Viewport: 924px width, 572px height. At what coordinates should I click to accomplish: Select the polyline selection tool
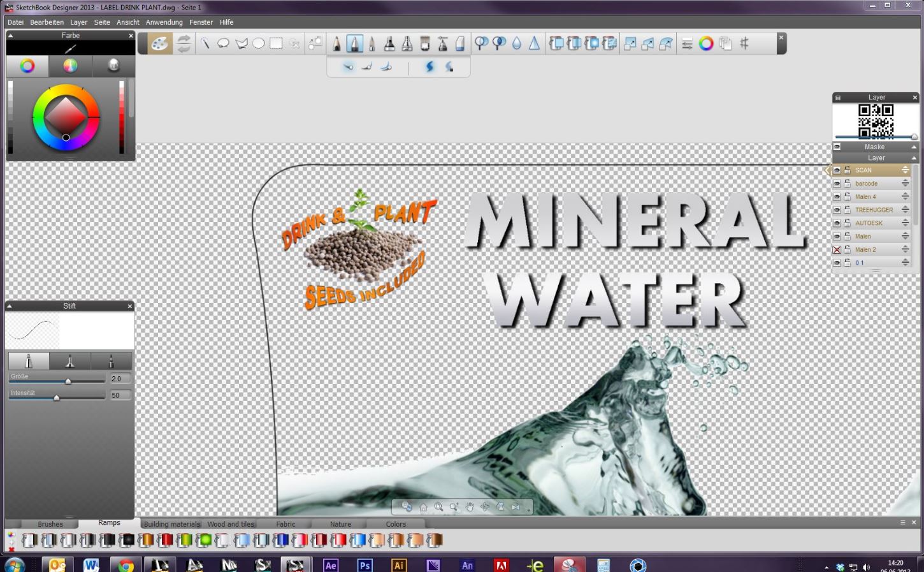(241, 43)
